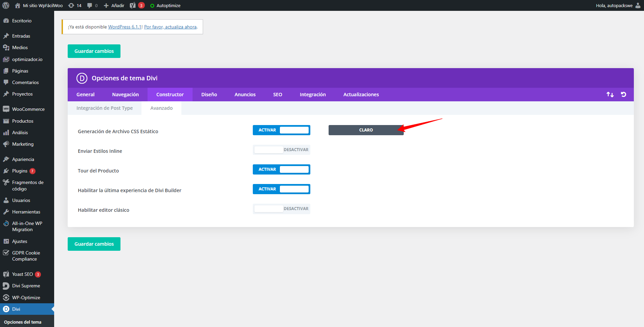
Task: Click the bottom Guardar cambios button
Action: 94,244
